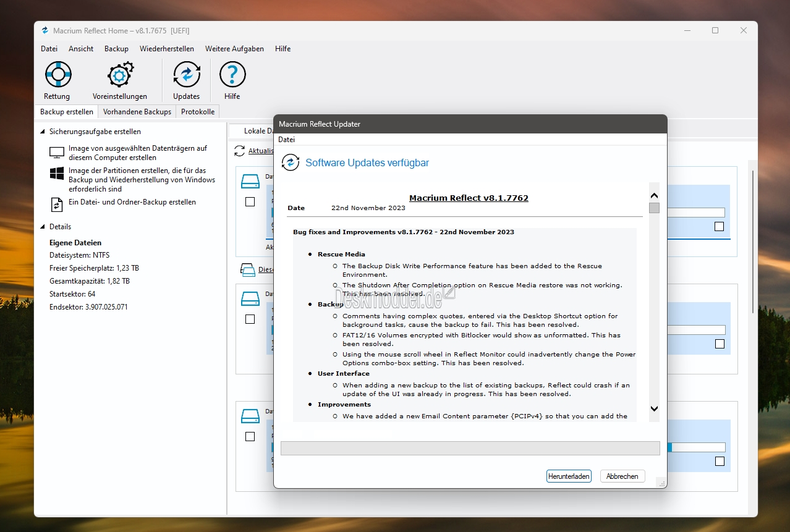The width and height of the screenshot is (790, 532).
Task: Click the update icon beside Software Updates verfügbar
Action: click(291, 163)
